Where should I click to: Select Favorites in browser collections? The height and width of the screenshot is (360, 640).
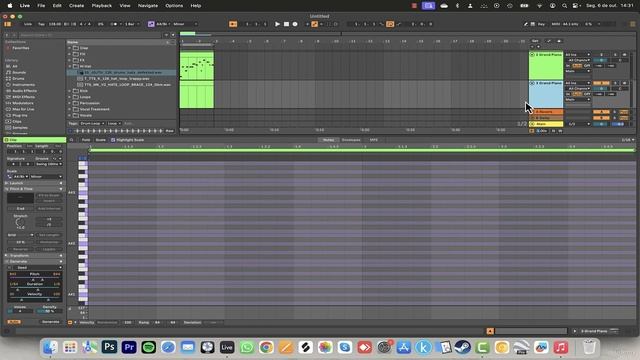(x=20, y=48)
